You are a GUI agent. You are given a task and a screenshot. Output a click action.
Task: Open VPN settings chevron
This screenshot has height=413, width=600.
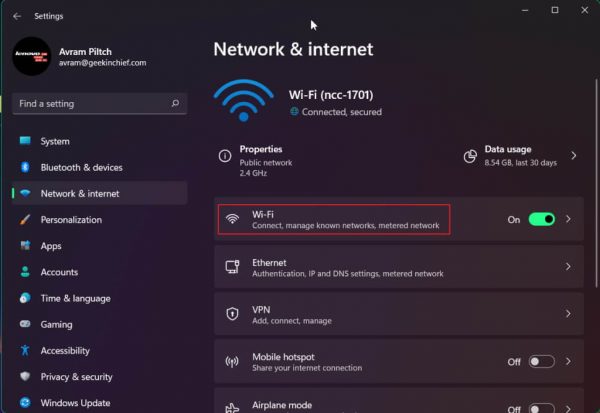click(569, 314)
